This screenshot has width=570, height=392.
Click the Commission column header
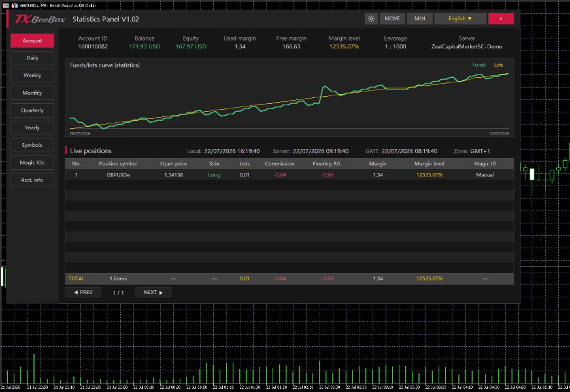coord(280,164)
